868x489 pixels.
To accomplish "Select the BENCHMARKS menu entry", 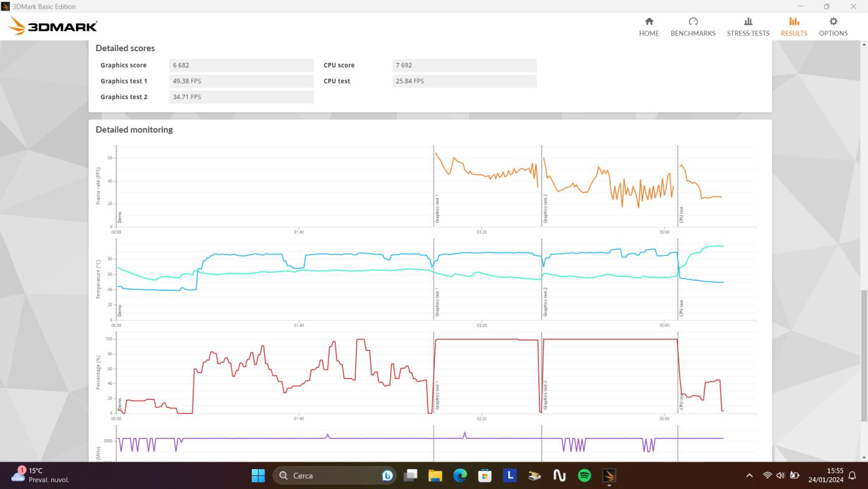I will pyautogui.click(x=693, y=33).
